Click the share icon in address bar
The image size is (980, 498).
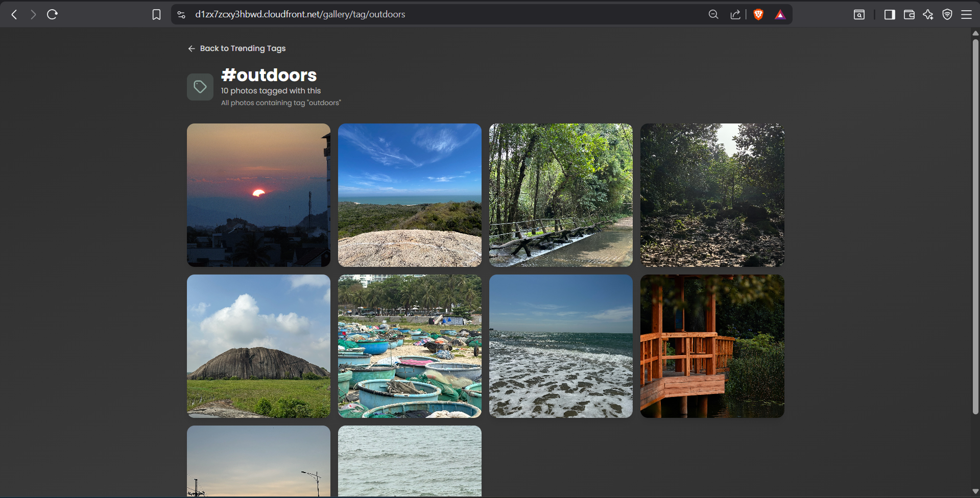[x=735, y=14]
